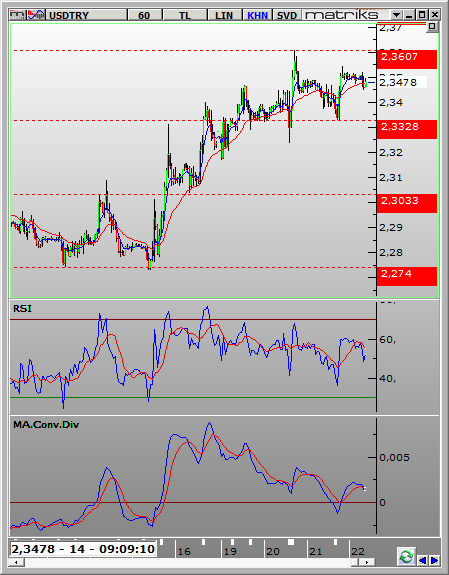Toggle the KHN channel button
The height and width of the screenshot is (575, 449).
coord(257,15)
